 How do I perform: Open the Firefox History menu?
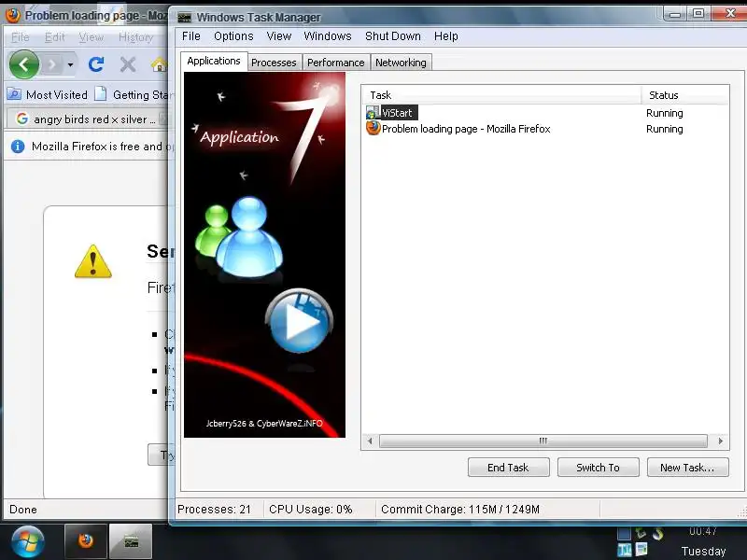135,37
